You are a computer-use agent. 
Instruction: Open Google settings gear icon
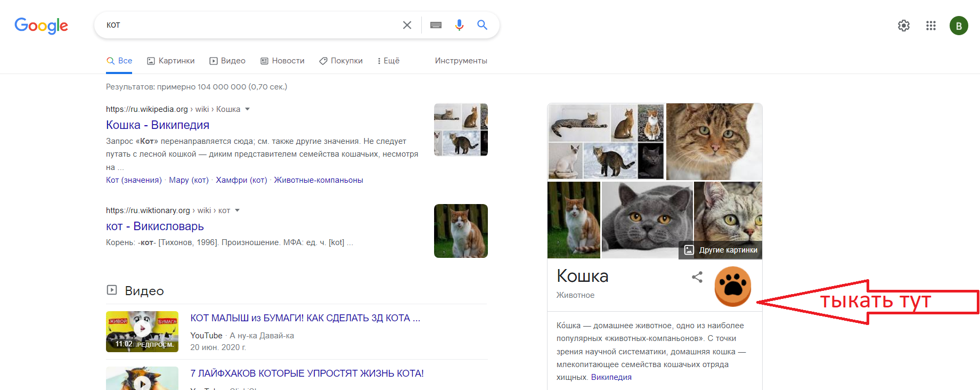[x=904, y=26]
